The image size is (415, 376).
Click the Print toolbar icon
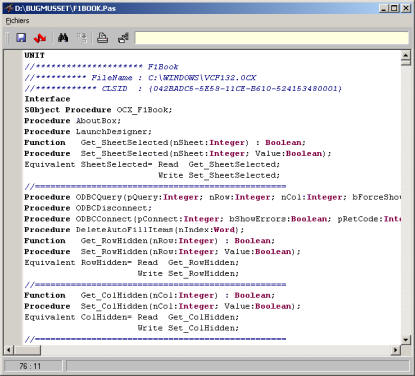coord(102,38)
